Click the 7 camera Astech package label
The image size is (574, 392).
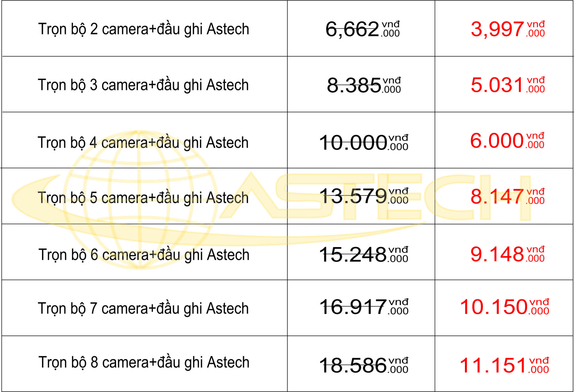point(143,308)
